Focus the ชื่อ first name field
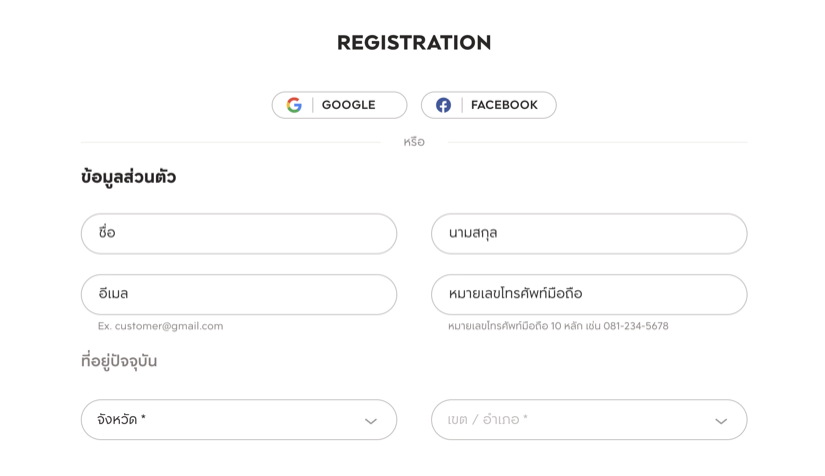 (x=239, y=234)
